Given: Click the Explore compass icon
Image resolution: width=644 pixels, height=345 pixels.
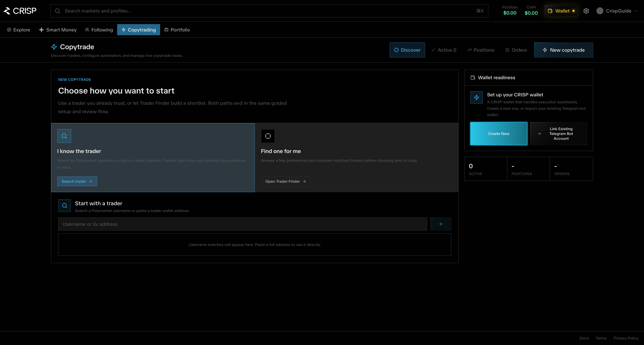Looking at the screenshot, I should pyautogui.click(x=9, y=30).
